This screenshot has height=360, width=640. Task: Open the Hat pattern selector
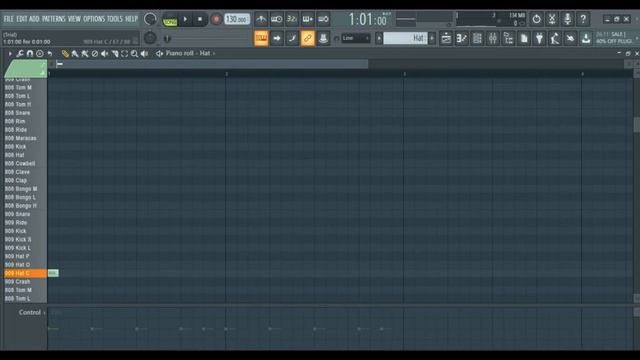(x=405, y=38)
